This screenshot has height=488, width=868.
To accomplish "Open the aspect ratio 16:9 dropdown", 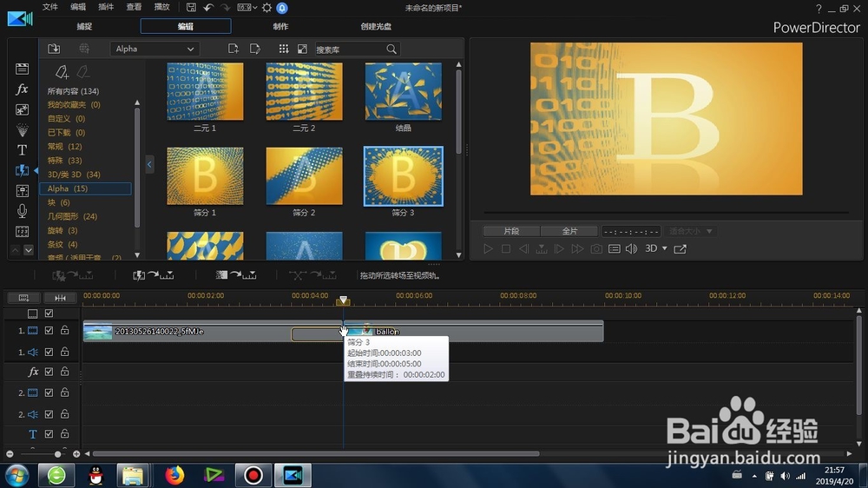I will (247, 8).
